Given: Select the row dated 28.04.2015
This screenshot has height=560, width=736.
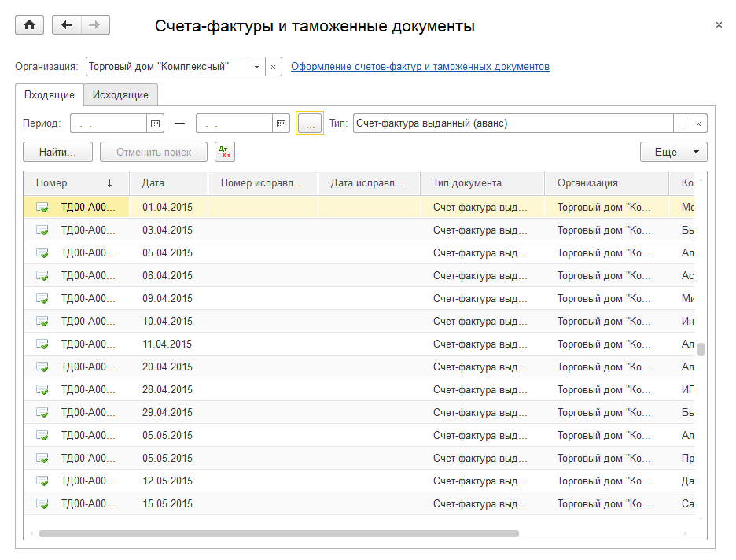Looking at the screenshot, I should click(167, 390).
